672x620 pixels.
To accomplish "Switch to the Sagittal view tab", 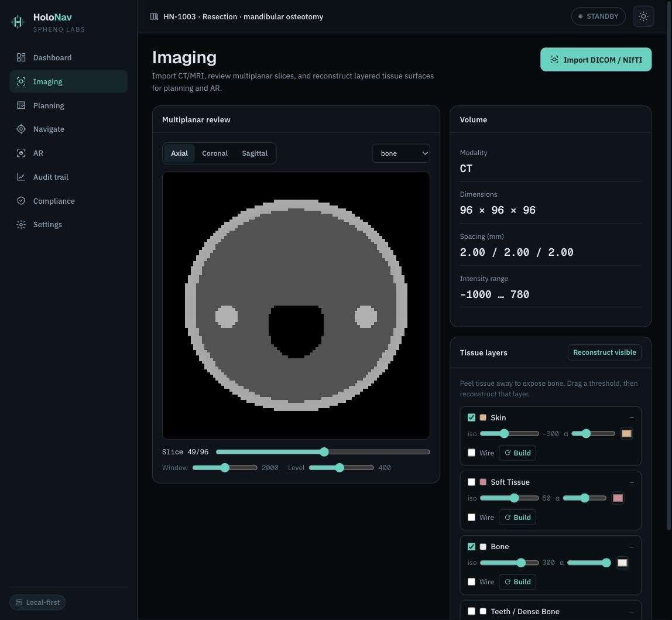I will pyautogui.click(x=255, y=153).
